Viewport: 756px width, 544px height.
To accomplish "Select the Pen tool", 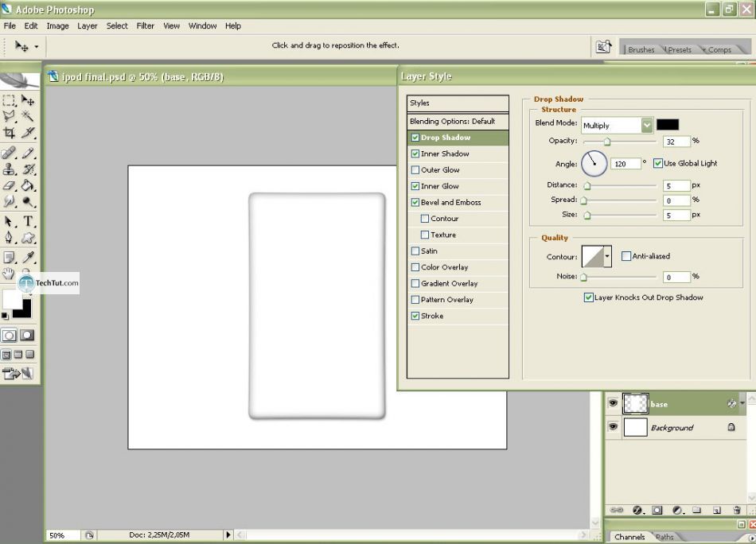I will pos(9,238).
